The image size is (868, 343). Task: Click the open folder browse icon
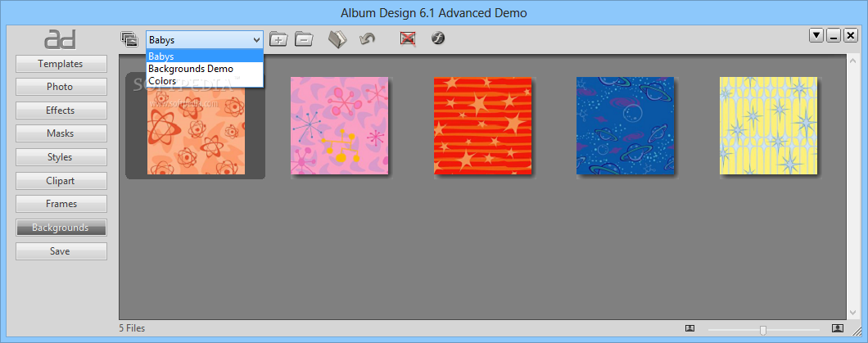pos(337,39)
